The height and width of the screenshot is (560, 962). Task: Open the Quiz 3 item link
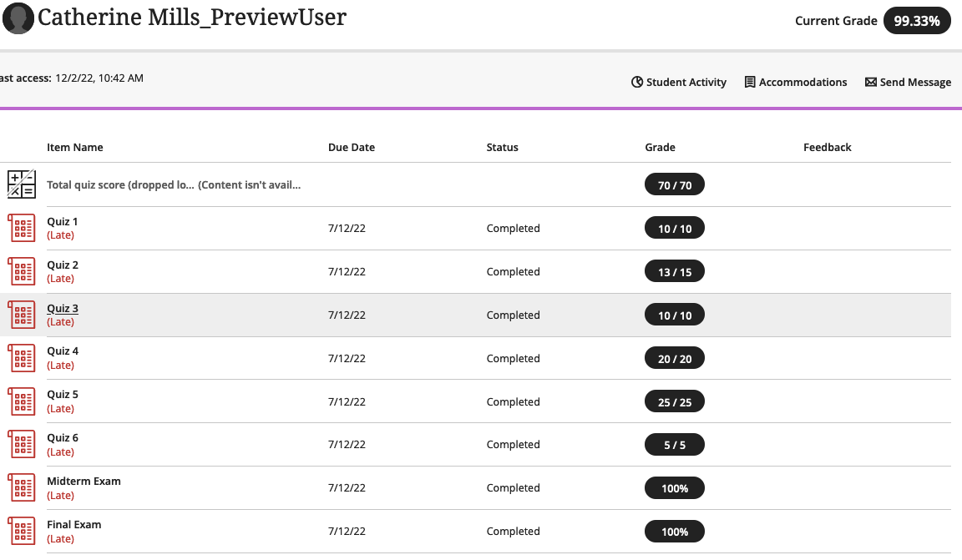pos(63,308)
